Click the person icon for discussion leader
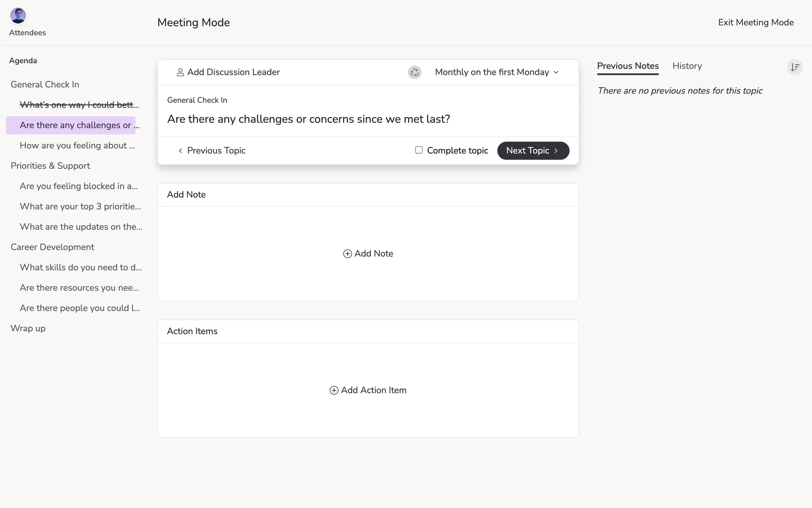The height and width of the screenshot is (508, 812). [x=180, y=72]
